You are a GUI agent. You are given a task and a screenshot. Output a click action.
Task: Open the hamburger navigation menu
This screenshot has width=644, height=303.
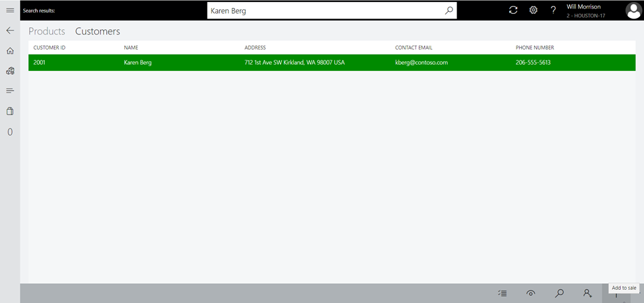coord(10,11)
